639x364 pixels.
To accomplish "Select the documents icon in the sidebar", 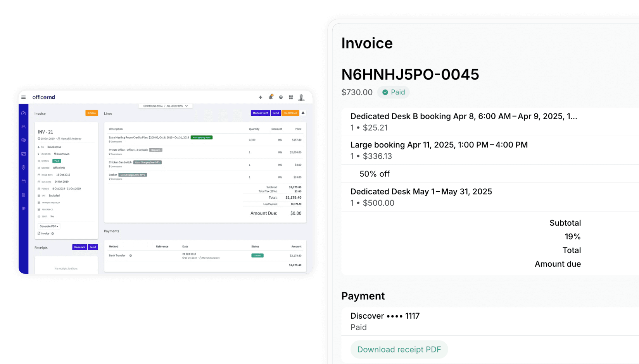I will [x=23, y=195].
